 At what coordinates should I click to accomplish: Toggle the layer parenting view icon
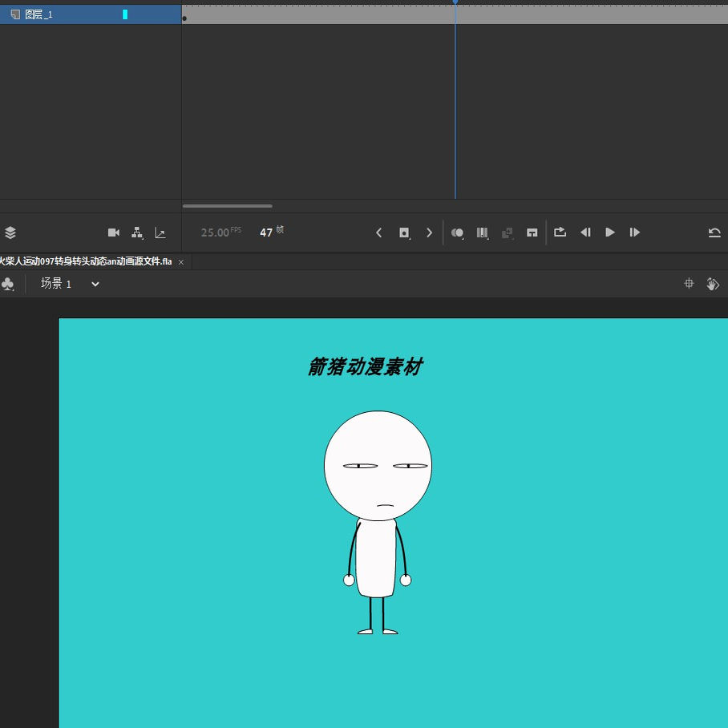tap(137, 233)
